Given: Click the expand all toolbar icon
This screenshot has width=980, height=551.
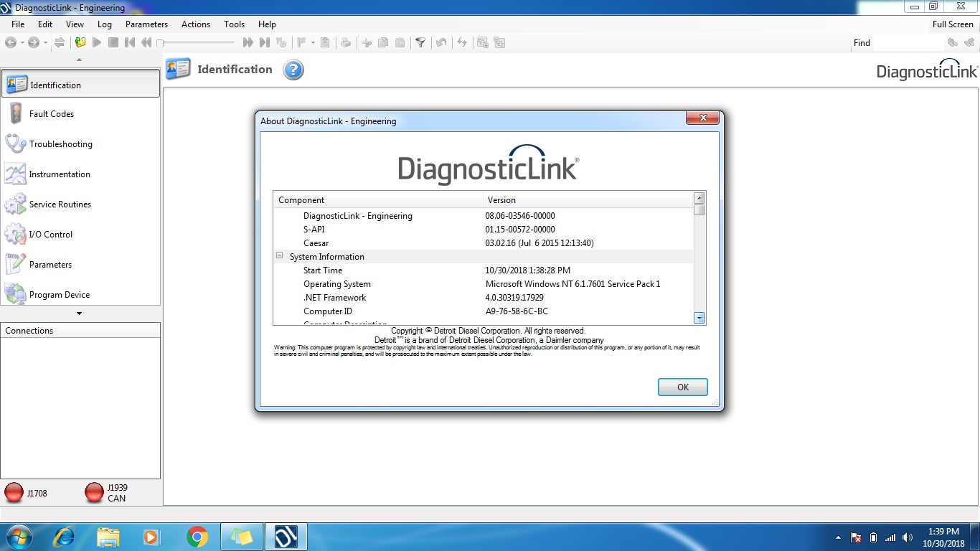Looking at the screenshot, I should click(483, 42).
